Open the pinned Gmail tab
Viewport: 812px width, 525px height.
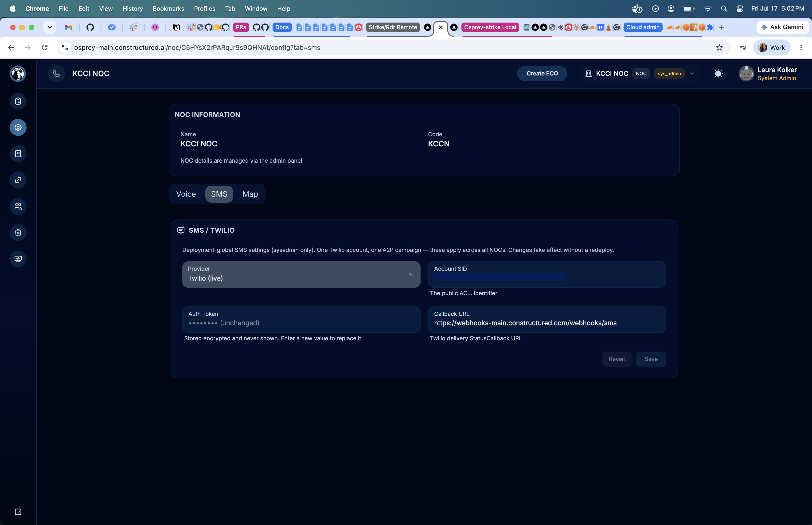pyautogui.click(x=69, y=27)
